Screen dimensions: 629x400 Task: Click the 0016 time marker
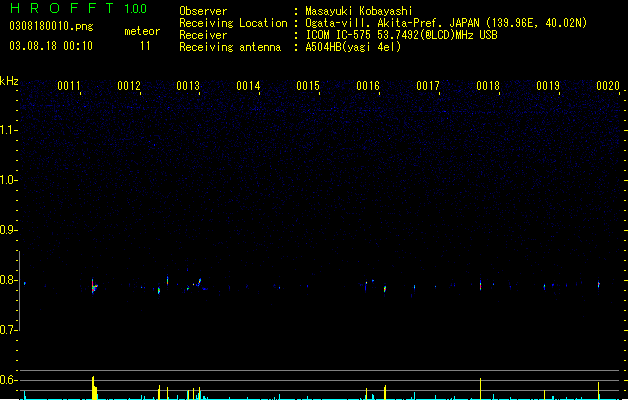[x=368, y=86]
